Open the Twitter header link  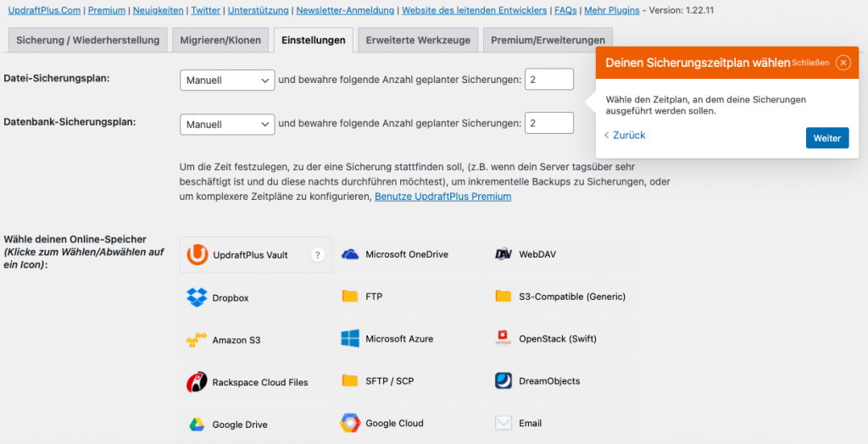pyautogui.click(x=206, y=10)
